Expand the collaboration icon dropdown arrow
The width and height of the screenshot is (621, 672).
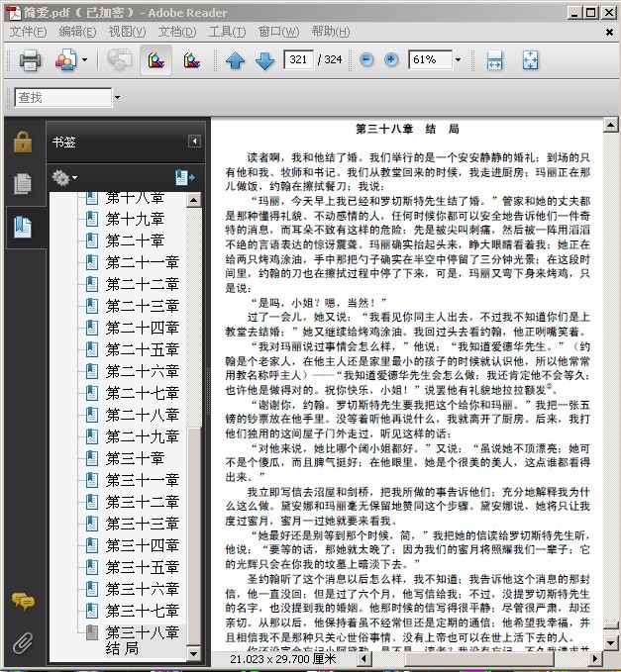pos(84,60)
